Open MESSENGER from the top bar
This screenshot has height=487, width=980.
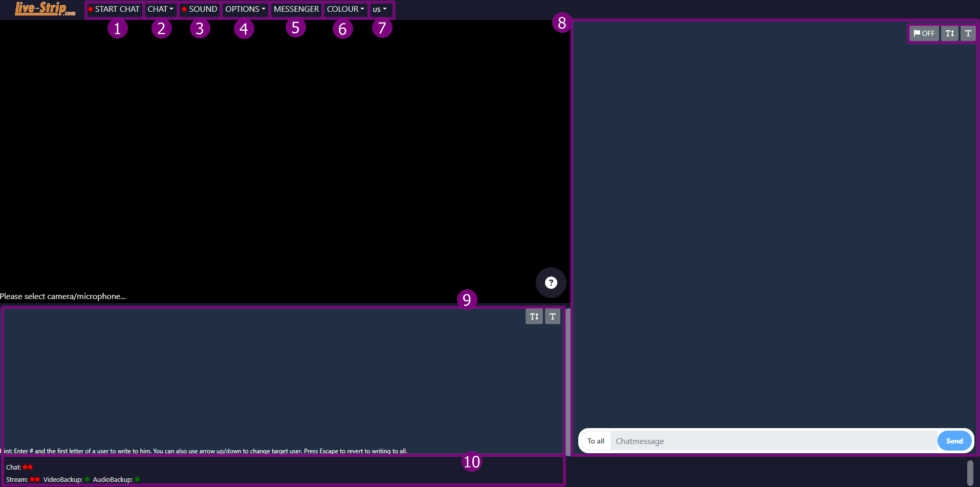pyautogui.click(x=296, y=9)
